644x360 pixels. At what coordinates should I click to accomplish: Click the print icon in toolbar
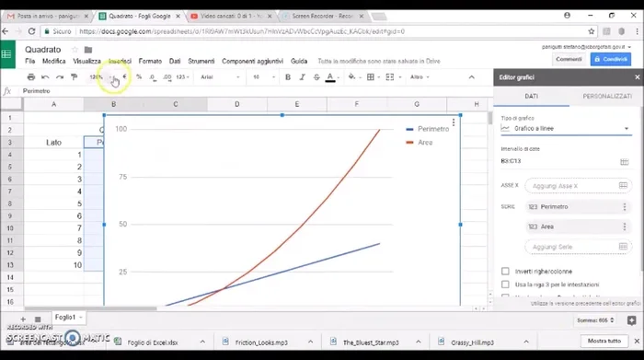coord(30,76)
